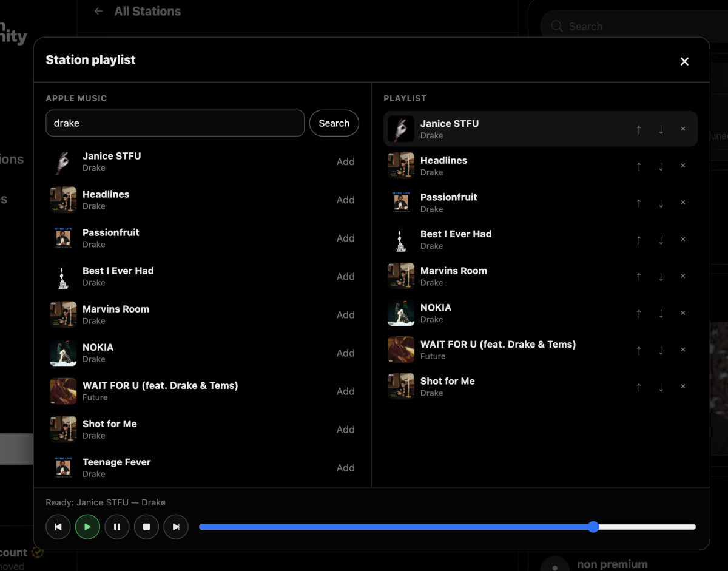728x571 pixels.
Task: Move WAIT FOR U down in playlist
Action: (661, 350)
